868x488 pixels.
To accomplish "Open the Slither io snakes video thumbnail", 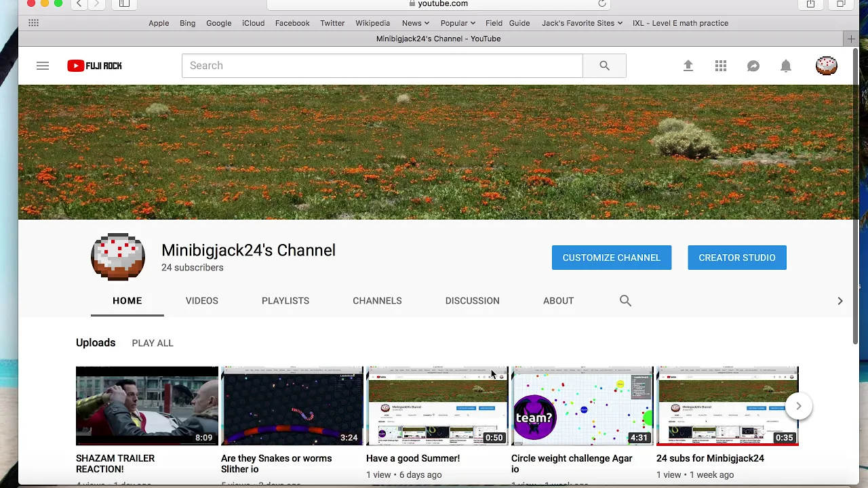I will point(292,406).
